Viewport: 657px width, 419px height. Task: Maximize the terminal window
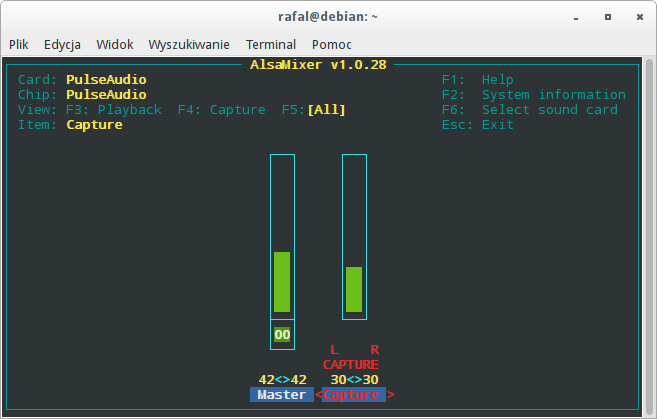607,17
